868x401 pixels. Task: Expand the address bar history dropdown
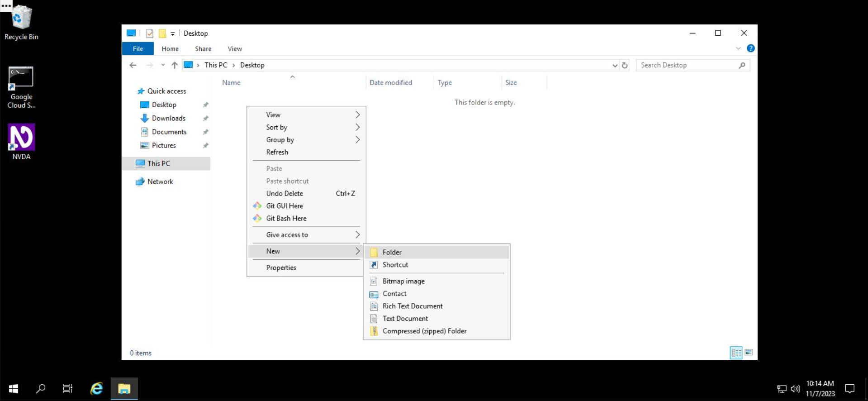[615, 65]
